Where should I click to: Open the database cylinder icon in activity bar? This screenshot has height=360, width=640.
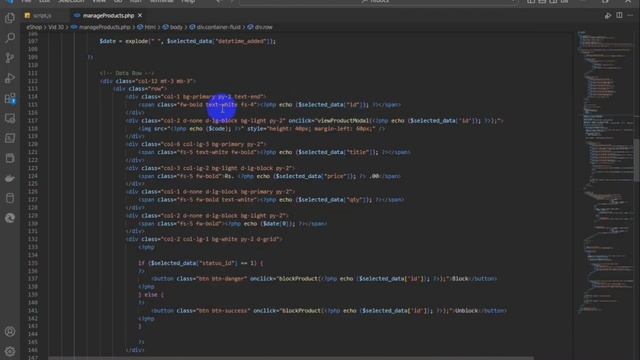[x=10, y=198]
